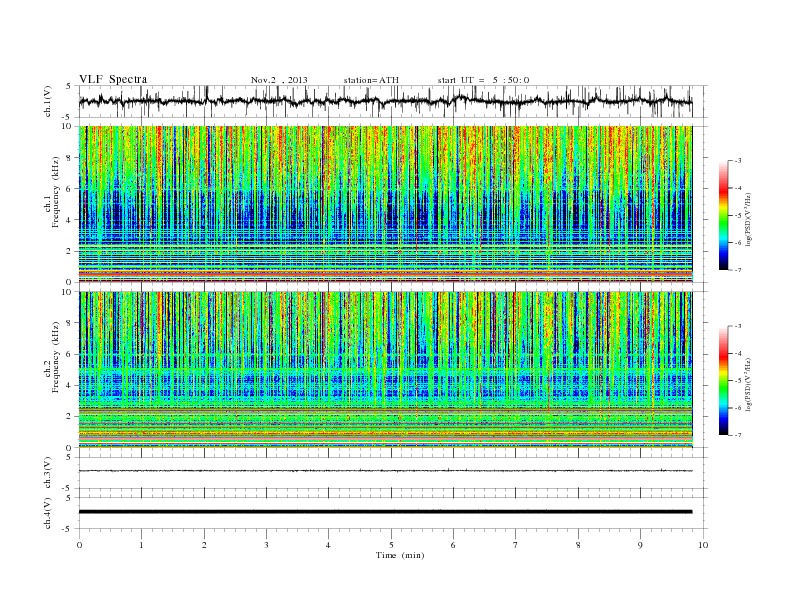Click the "4" kHz tick of ch.2 spectrogram

70,386
